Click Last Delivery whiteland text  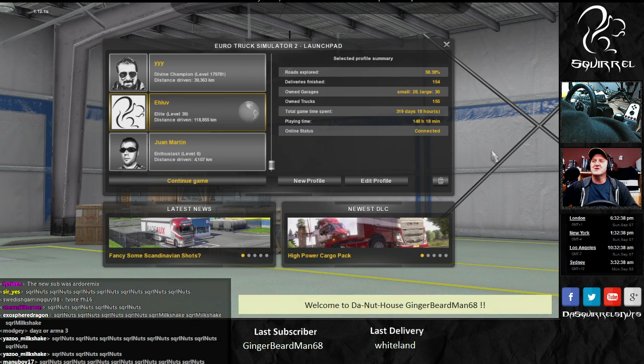tap(395, 345)
